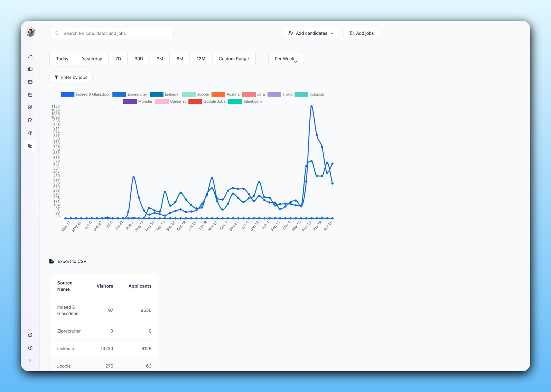Toggle the Monster legend series
The width and height of the screenshot is (551, 392).
[x=138, y=101]
